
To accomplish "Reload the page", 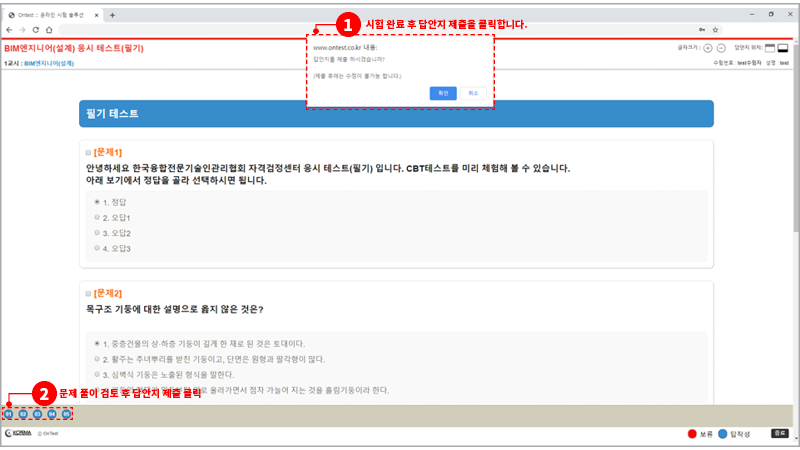I will click(x=35, y=30).
